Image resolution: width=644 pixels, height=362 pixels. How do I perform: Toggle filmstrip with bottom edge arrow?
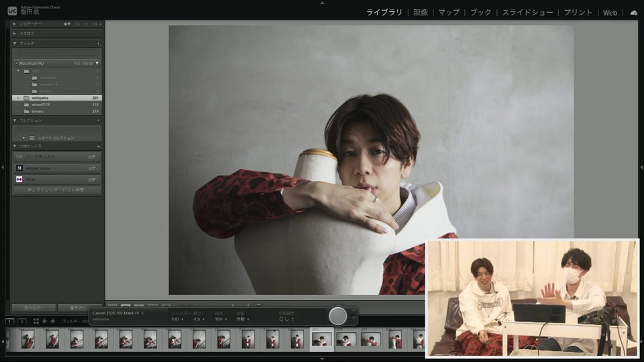(322, 359)
